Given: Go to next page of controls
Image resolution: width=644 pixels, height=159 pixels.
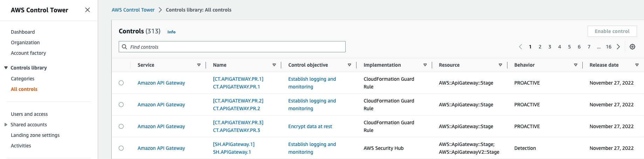Looking at the screenshot, I should tap(618, 47).
